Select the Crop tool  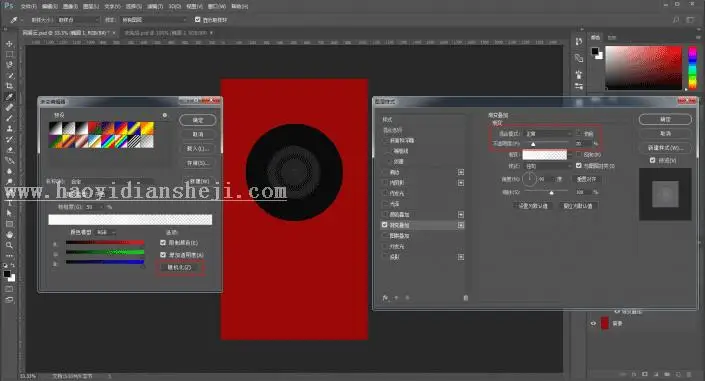(x=9, y=86)
